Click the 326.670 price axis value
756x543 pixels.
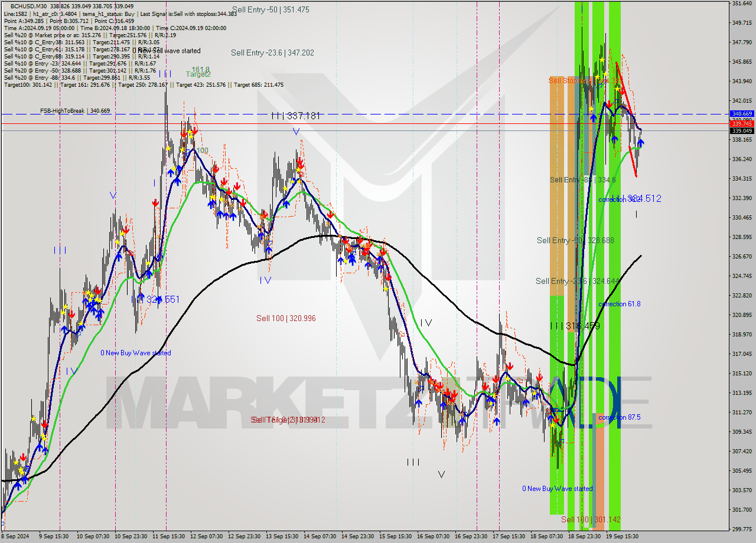tap(742, 256)
